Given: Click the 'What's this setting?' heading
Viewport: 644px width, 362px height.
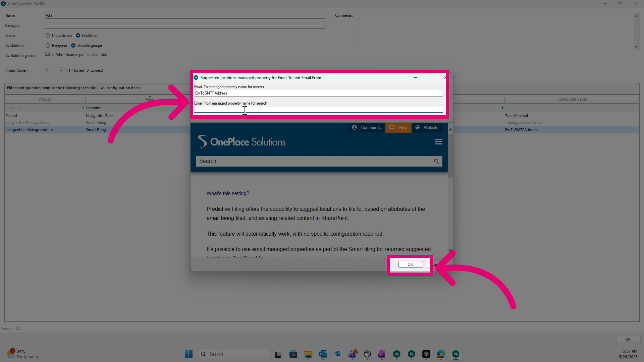Looking at the screenshot, I should 228,193.
